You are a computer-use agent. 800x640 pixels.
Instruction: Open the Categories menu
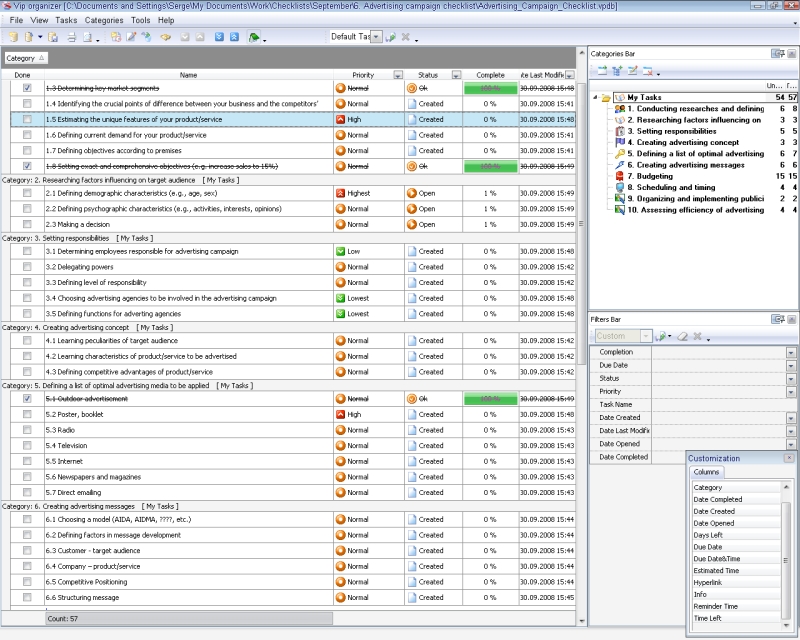click(104, 20)
